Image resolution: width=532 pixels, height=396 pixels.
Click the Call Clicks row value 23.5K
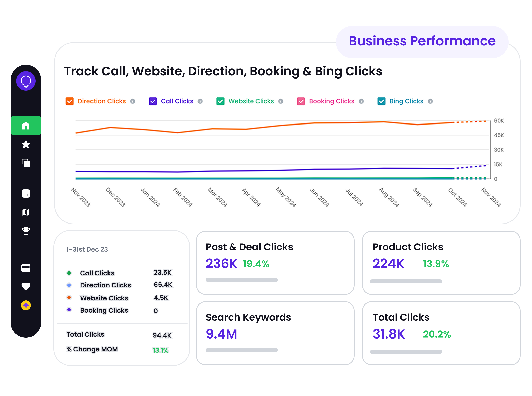[163, 273]
